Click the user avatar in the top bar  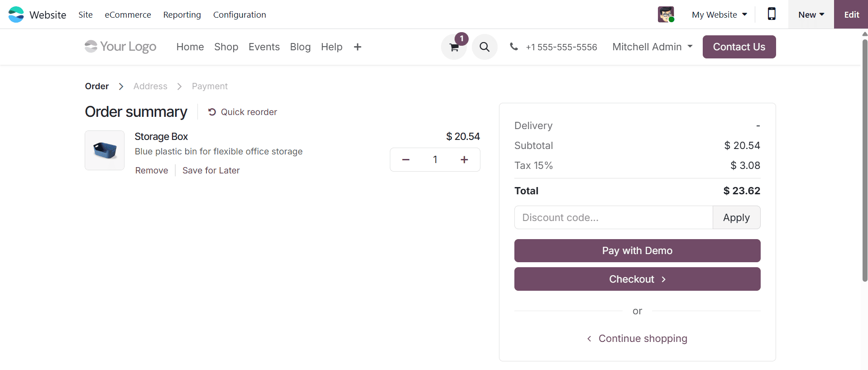pyautogui.click(x=665, y=14)
